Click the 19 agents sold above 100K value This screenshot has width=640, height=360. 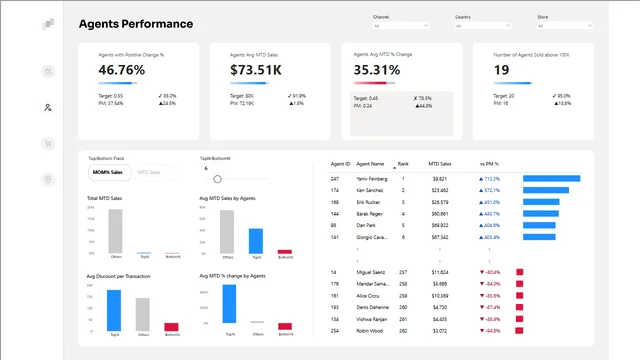[x=502, y=70]
